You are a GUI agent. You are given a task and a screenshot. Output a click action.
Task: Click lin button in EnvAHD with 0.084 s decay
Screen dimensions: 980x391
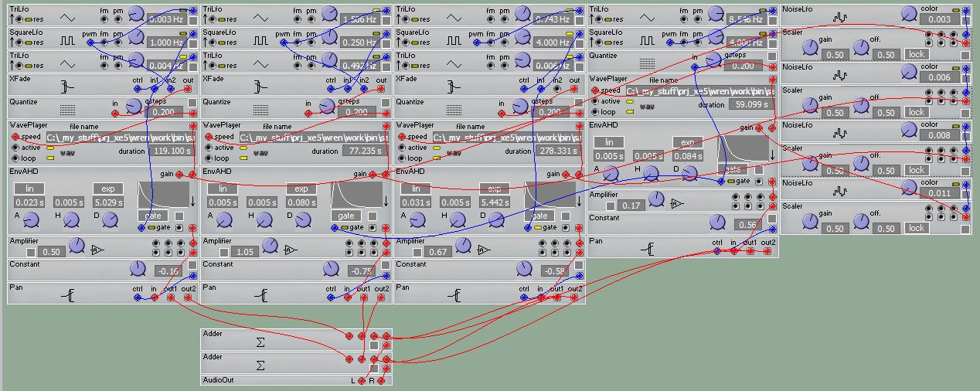[609, 142]
